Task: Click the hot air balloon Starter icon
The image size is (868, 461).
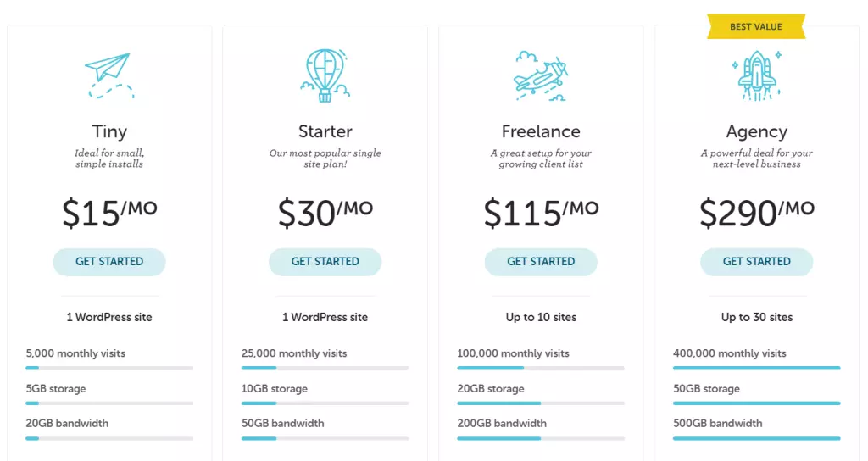Action: point(325,75)
